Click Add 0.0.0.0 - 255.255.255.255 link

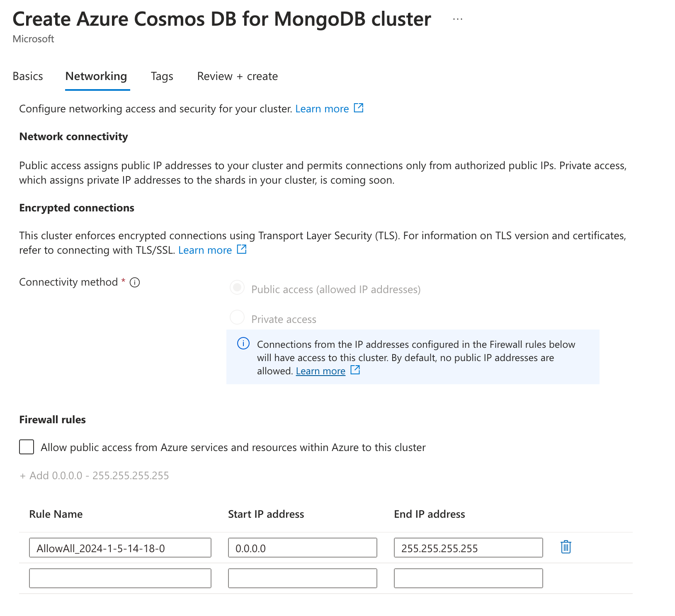pos(95,475)
